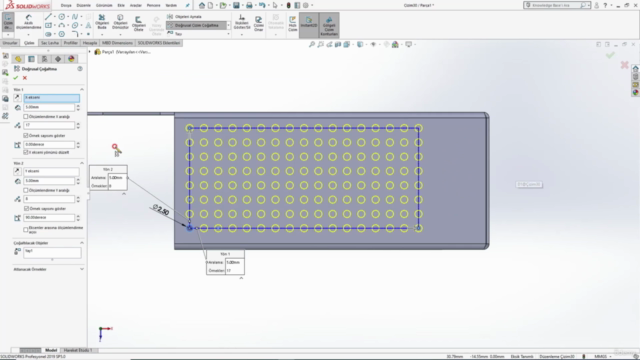
Task: Open the Araçlar menu
Action: (136, 5)
